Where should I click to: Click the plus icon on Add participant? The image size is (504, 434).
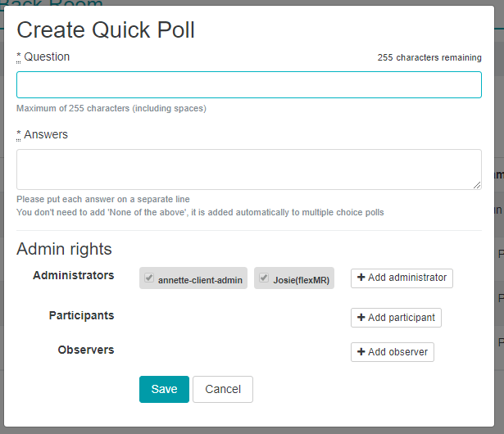click(x=361, y=318)
